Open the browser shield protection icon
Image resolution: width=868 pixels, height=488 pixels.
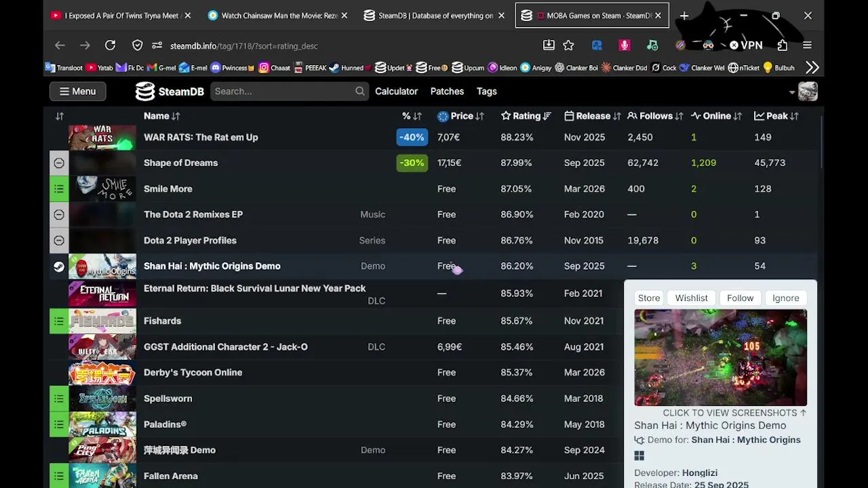coord(138,45)
